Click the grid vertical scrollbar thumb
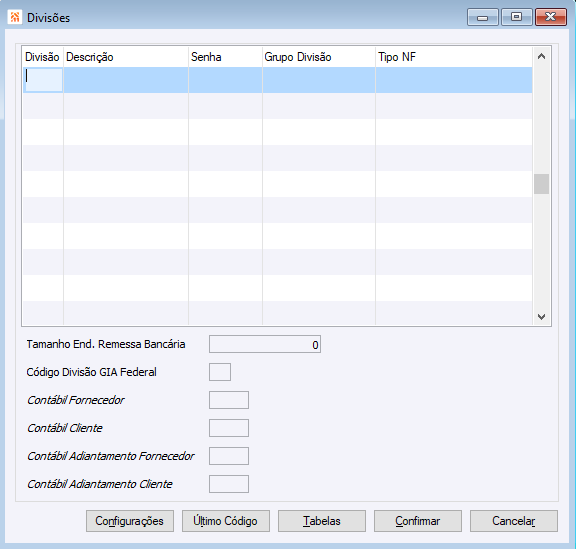Screen dimensions: 576x549 click(541, 184)
